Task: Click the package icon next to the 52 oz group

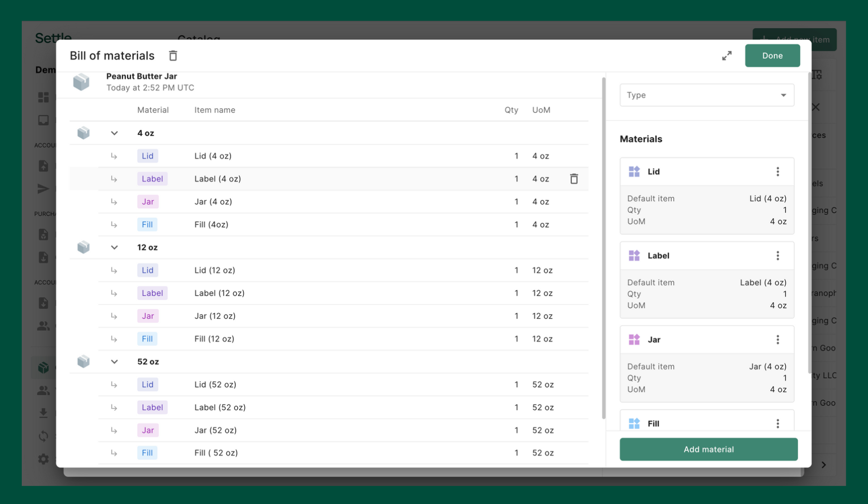Action: click(x=83, y=361)
